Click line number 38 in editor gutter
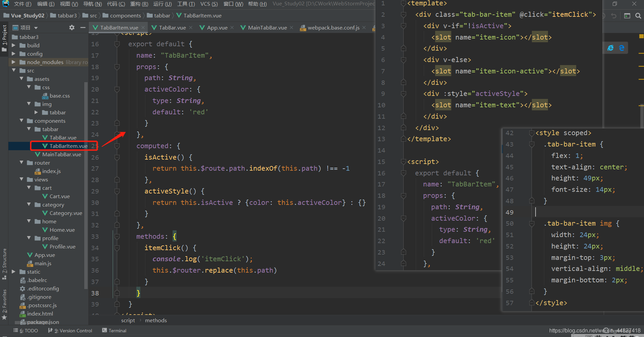Screen dimensions: 644x337 point(95,293)
